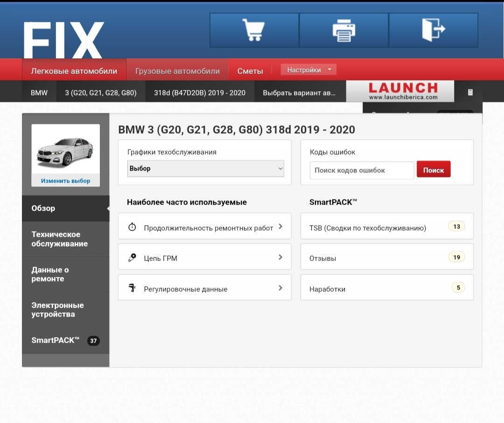504x423 pixels.
Task: Click the logout door icon
Action: coord(433,30)
